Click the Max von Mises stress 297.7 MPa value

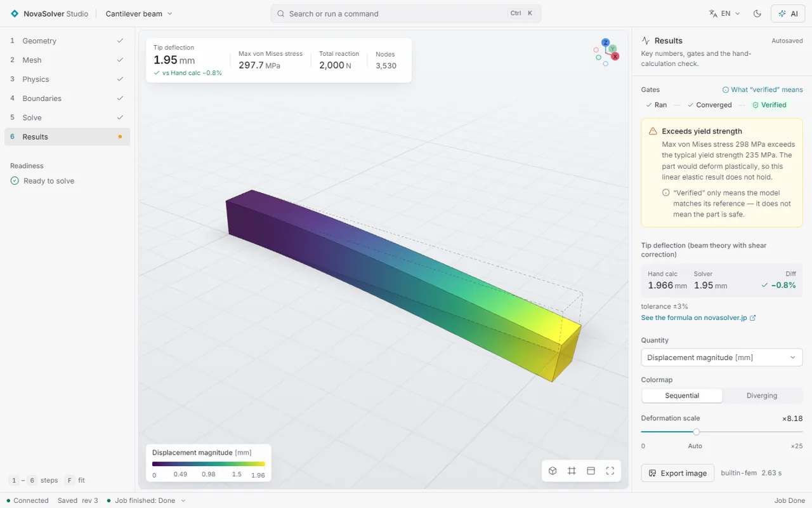click(x=259, y=65)
